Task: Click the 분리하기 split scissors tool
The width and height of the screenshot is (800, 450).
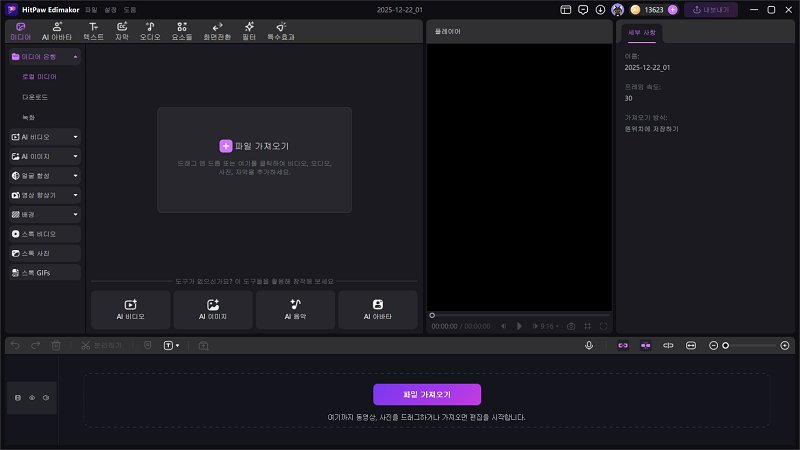Action: click(x=102, y=345)
